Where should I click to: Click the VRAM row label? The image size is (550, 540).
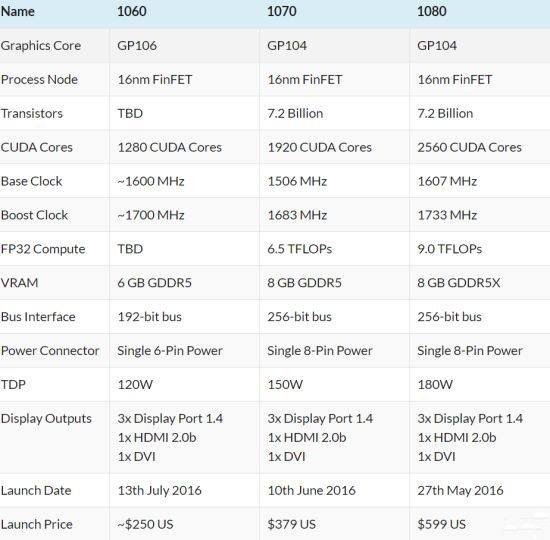(19, 283)
